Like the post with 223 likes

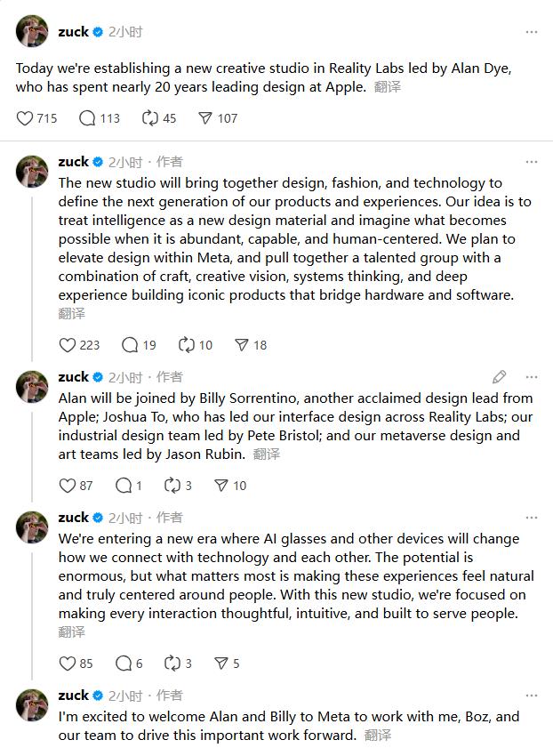point(68,345)
